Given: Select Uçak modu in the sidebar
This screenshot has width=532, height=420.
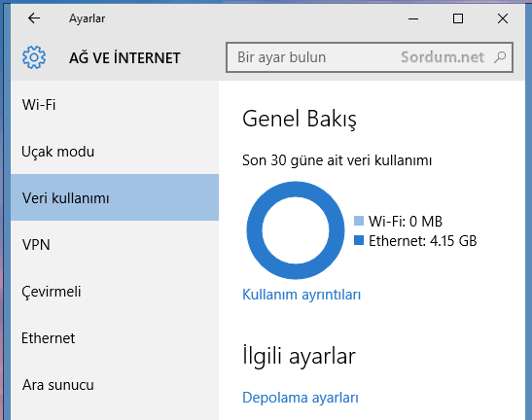Looking at the screenshot, I should 115,152.
